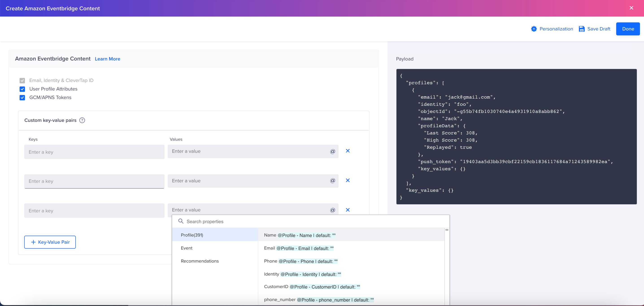Open the Learn More link
The height and width of the screenshot is (306, 644).
click(x=107, y=59)
